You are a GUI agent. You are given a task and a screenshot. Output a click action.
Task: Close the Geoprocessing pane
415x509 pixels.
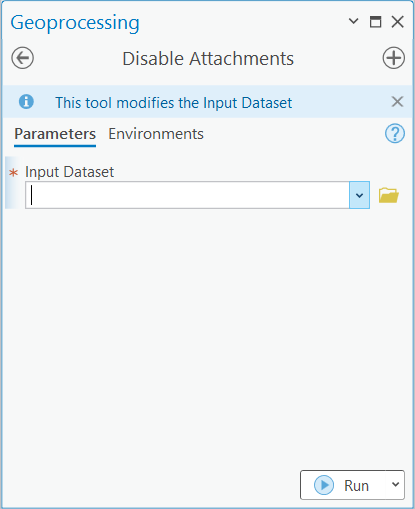pos(397,22)
